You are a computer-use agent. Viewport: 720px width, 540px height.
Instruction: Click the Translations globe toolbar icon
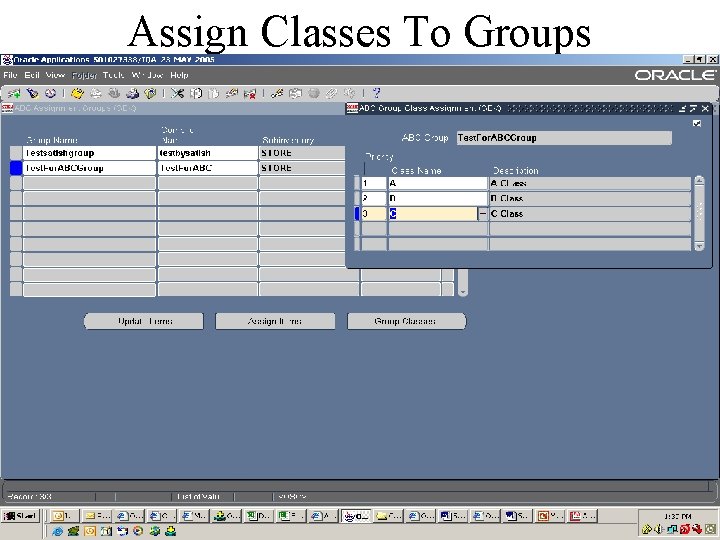(314, 94)
